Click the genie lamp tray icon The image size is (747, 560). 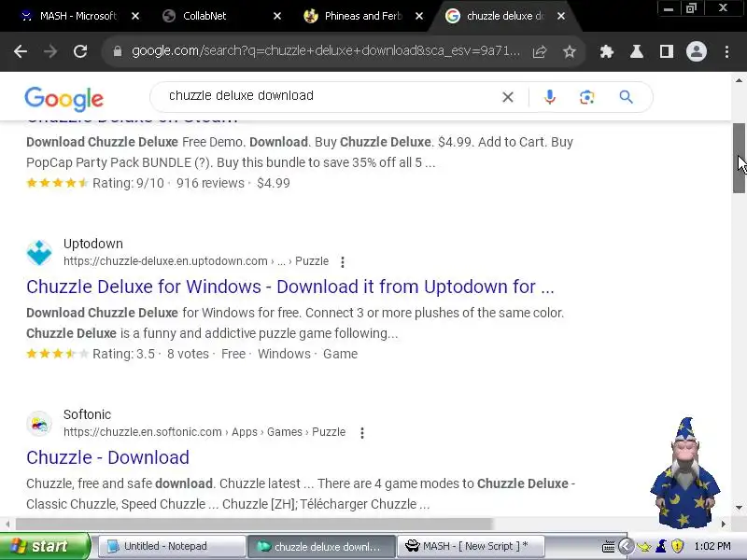(644, 546)
